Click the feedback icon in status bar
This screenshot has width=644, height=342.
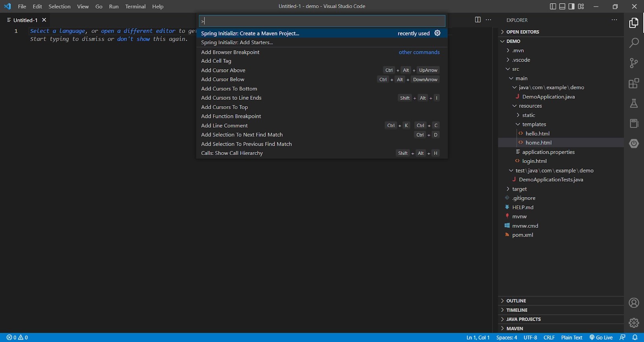click(623, 338)
